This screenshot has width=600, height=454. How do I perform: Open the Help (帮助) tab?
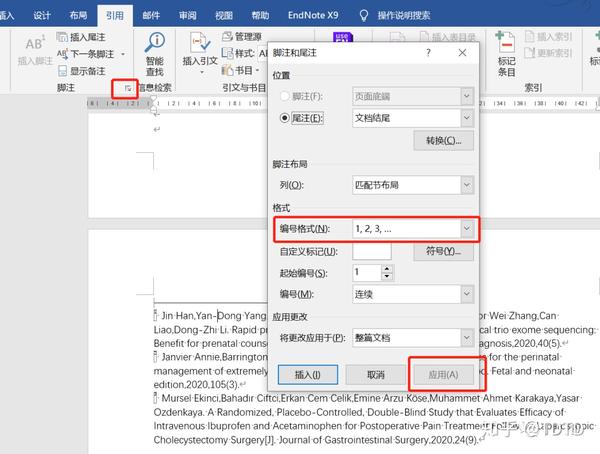(260, 15)
